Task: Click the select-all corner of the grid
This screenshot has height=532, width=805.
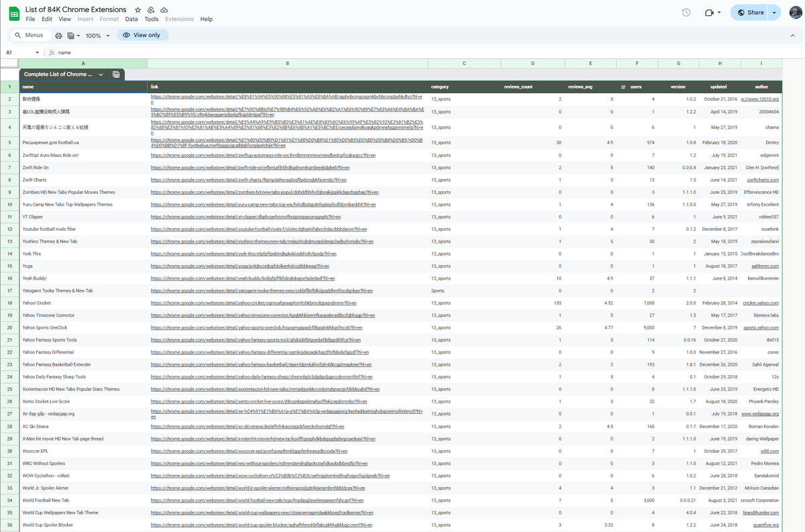Action: [x=9, y=64]
